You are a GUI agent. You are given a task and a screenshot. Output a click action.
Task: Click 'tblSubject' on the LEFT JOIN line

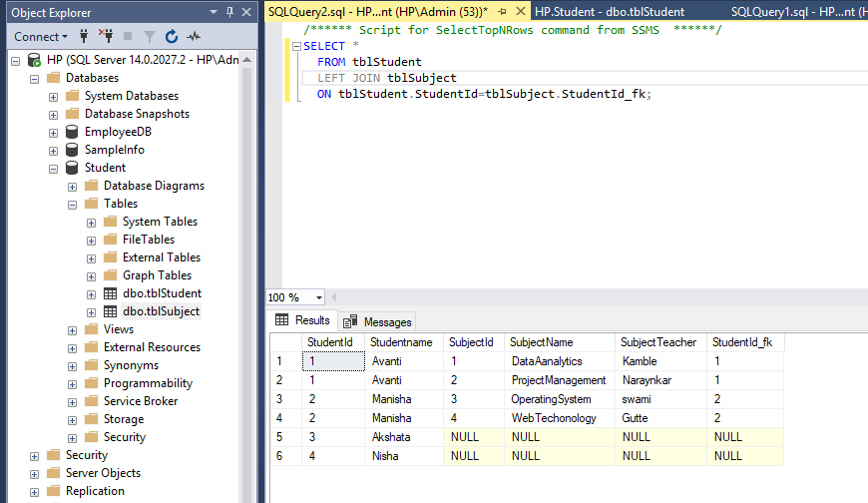[422, 78]
